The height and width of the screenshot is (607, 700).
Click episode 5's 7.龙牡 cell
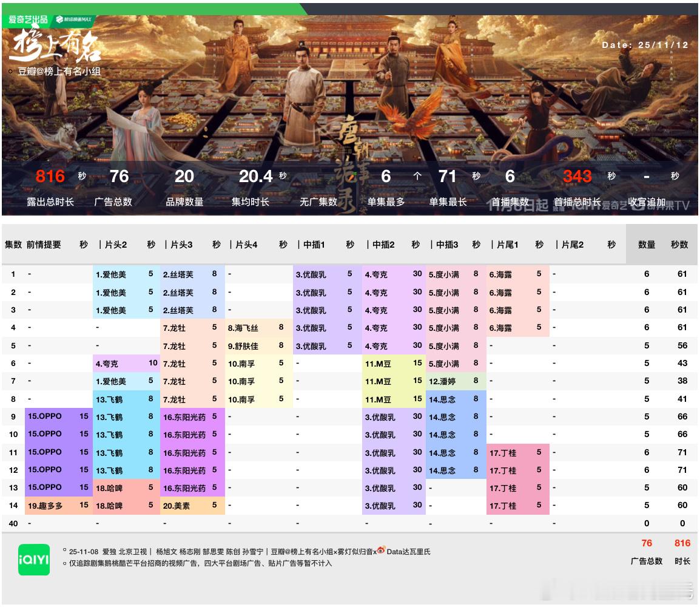[x=192, y=346]
